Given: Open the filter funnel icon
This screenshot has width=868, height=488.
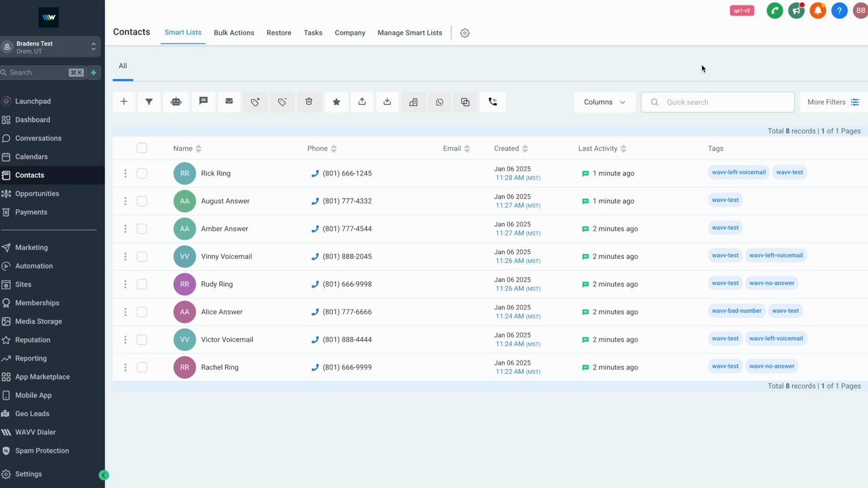Looking at the screenshot, I should click(x=149, y=102).
